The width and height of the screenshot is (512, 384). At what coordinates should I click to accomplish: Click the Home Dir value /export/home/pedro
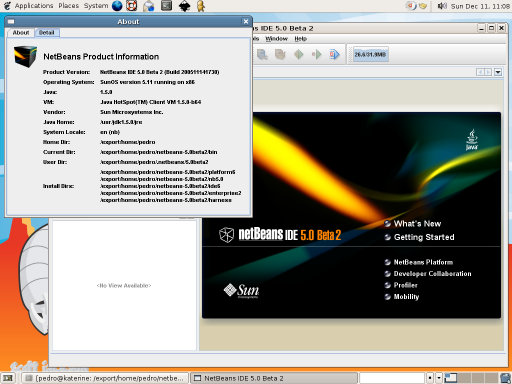click(x=128, y=142)
